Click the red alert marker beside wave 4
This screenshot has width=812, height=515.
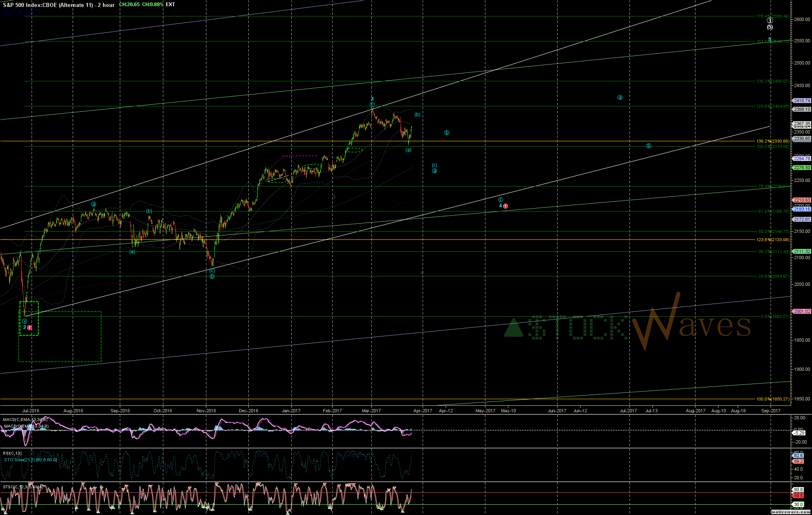[505, 206]
